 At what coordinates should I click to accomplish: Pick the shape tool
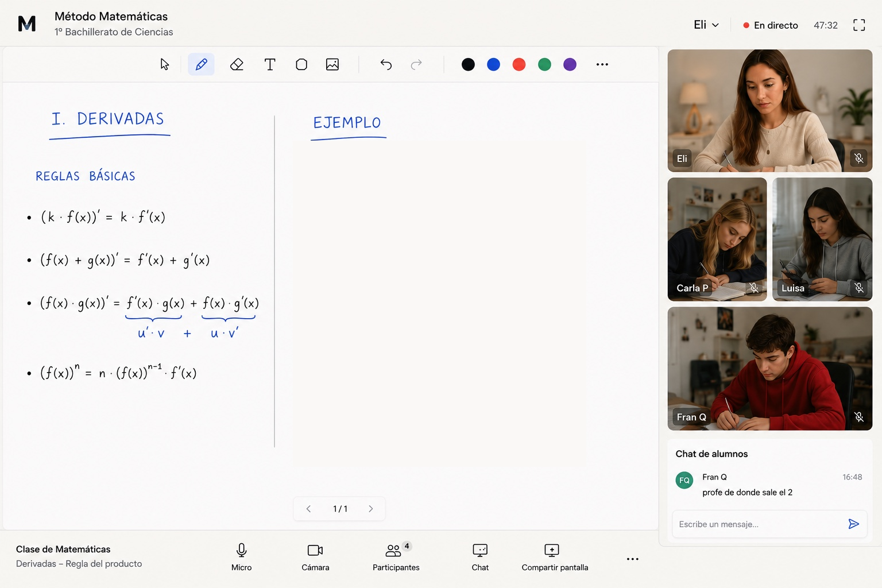pyautogui.click(x=301, y=64)
